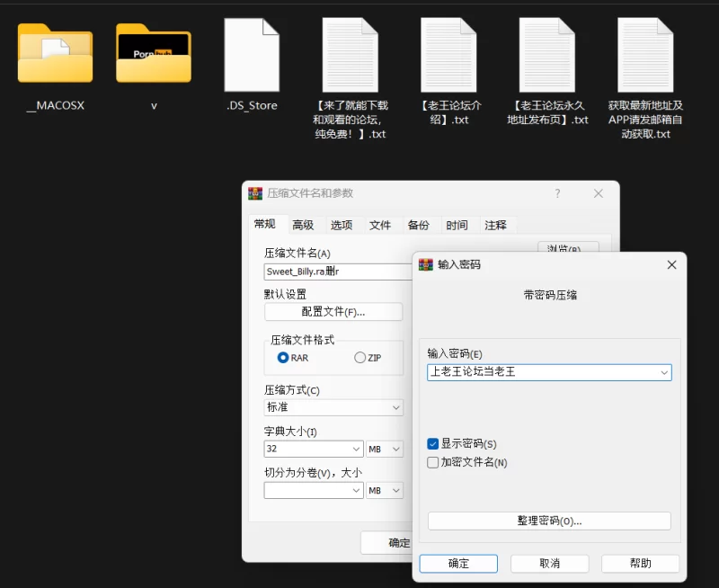Image resolution: width=719 pixels, height=588 pixels.
Task: Open the 注释 tab
Action: tap(495, 225)
